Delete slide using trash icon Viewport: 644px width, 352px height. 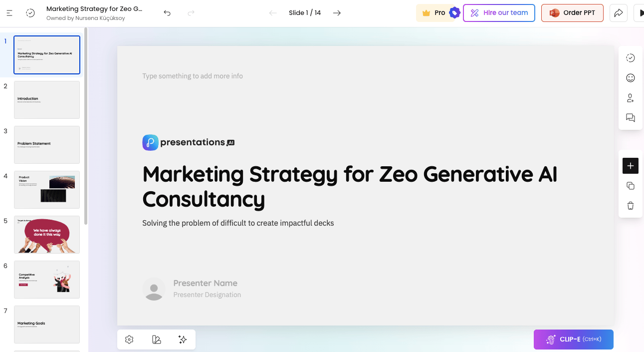(631, 206)
